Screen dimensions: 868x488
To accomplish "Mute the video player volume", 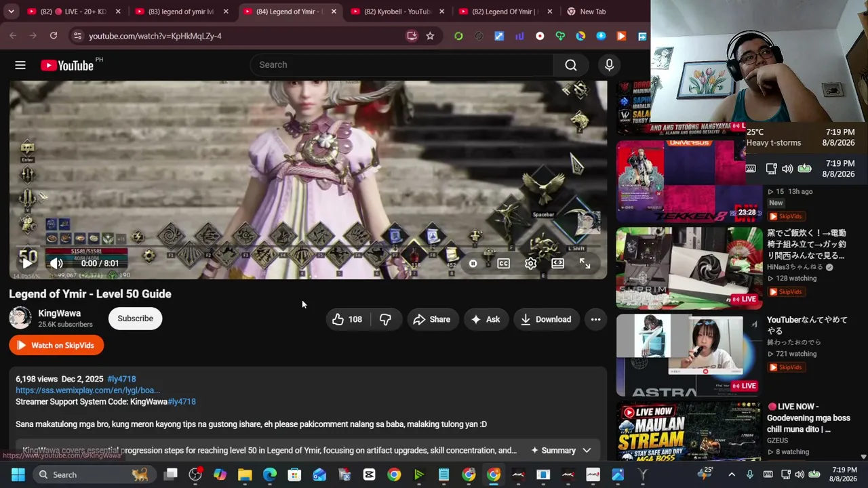I will [56, 264].
